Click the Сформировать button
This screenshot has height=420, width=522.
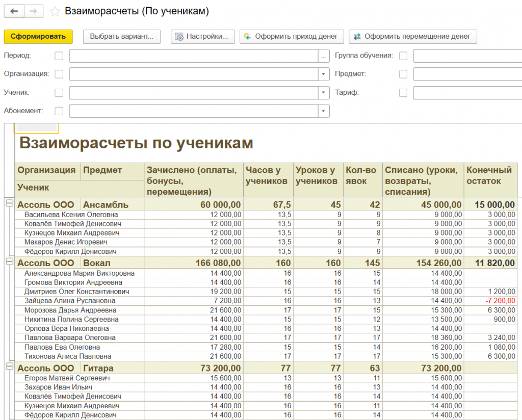38,37
